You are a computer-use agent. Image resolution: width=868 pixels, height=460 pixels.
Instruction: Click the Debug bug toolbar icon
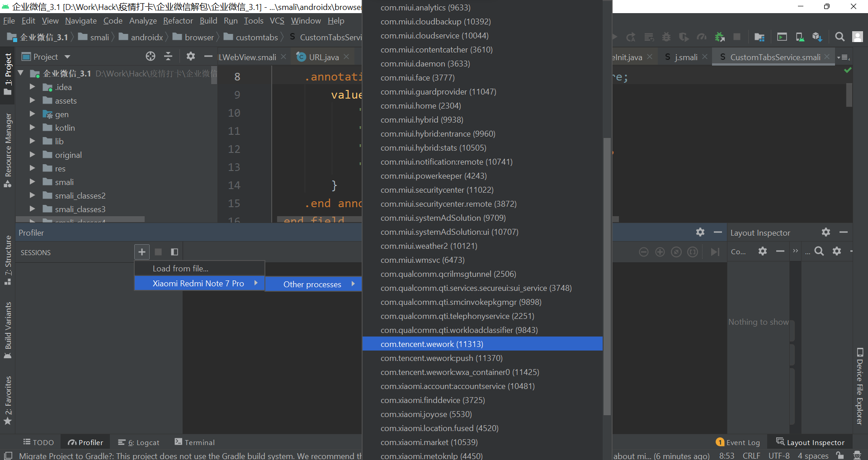point(666,37)
